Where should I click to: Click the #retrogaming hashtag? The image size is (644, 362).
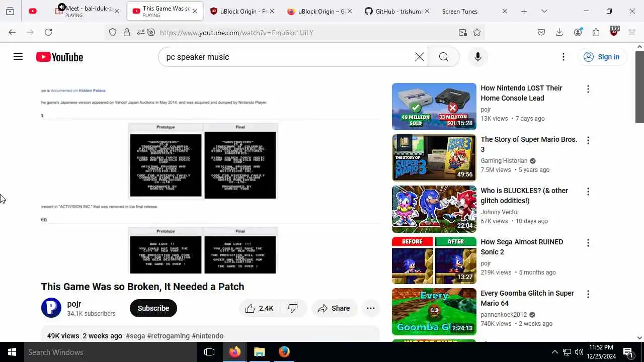[x=169, y=336]
